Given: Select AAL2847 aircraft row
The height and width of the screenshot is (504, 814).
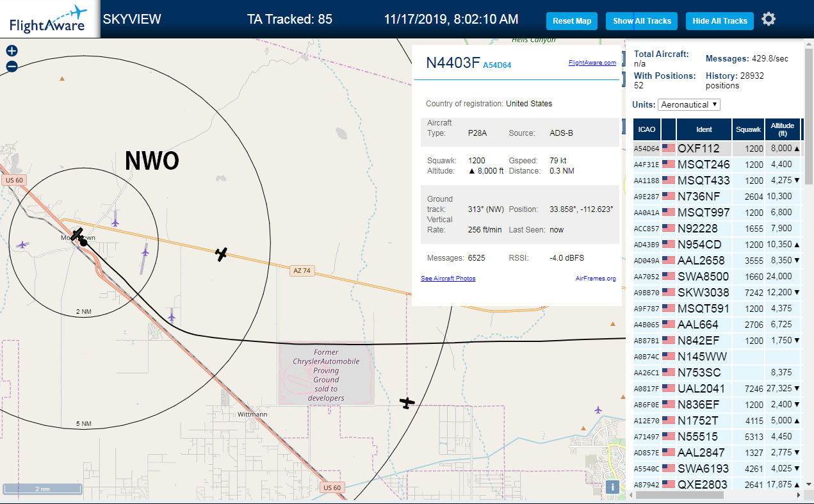Looking at the screenshot, I should tap(718, 453).
